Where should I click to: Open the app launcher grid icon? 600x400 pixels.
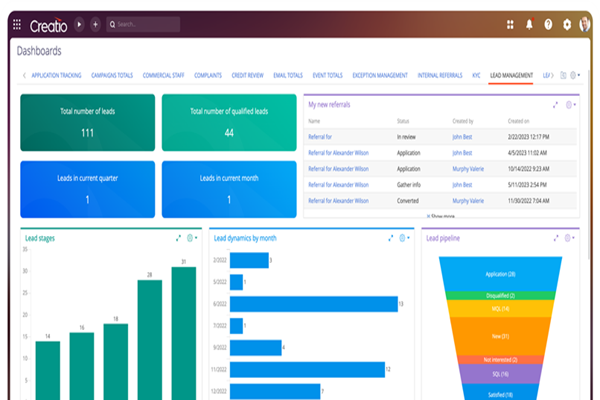tap(17, 24)
